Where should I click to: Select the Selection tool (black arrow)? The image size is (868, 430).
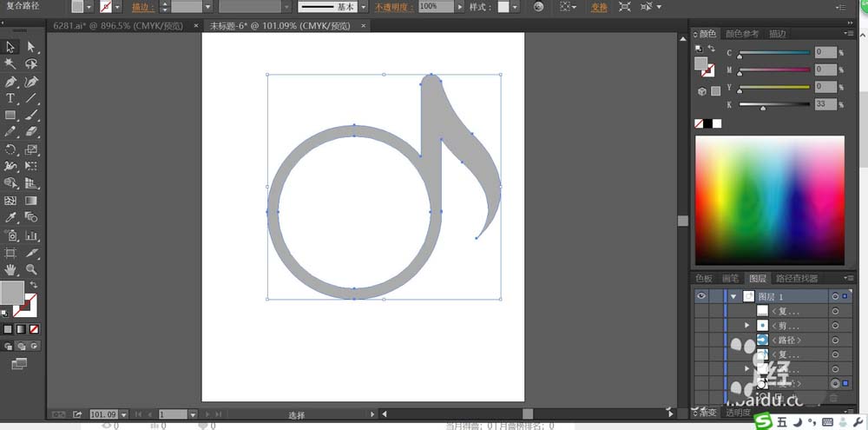click(10, 47)
